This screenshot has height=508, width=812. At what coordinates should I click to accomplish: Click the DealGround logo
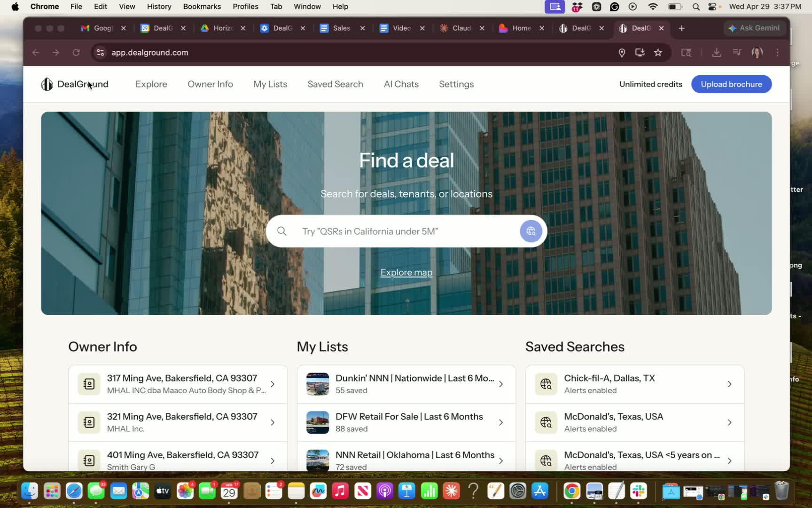click(x=75, y=84)
